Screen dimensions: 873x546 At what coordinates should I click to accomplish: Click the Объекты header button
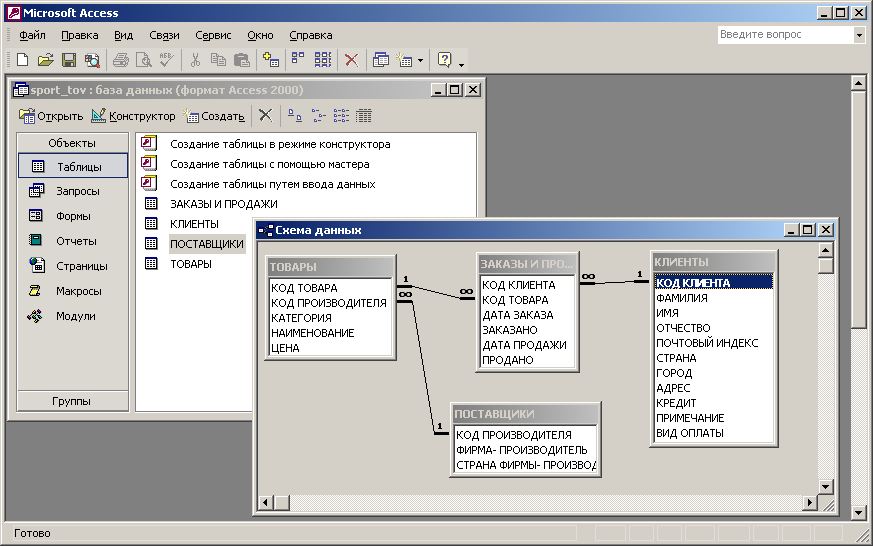pyautogui.click(x=72, y=143)
